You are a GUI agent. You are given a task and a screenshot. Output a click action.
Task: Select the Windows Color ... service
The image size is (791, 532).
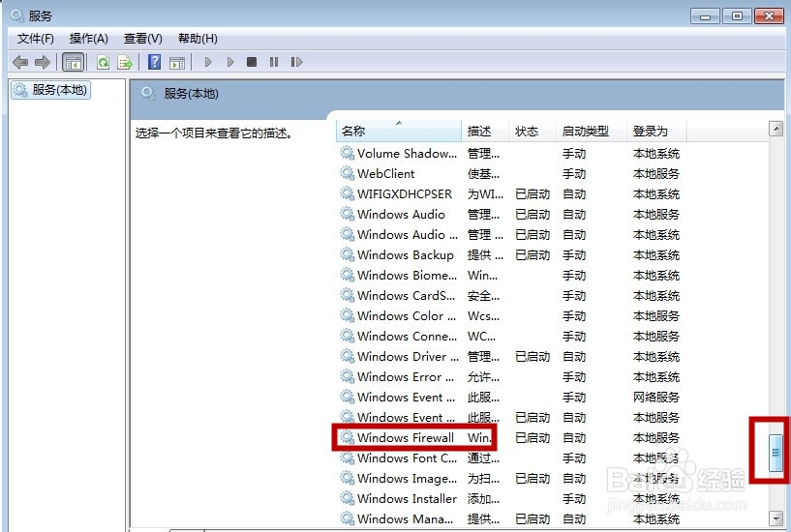point(509,316)
